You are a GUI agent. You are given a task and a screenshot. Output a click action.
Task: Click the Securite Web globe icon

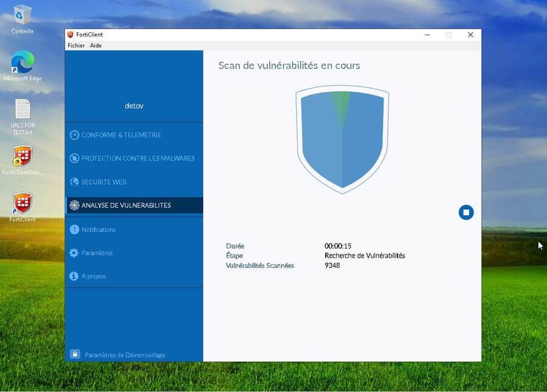coord(74,182)
